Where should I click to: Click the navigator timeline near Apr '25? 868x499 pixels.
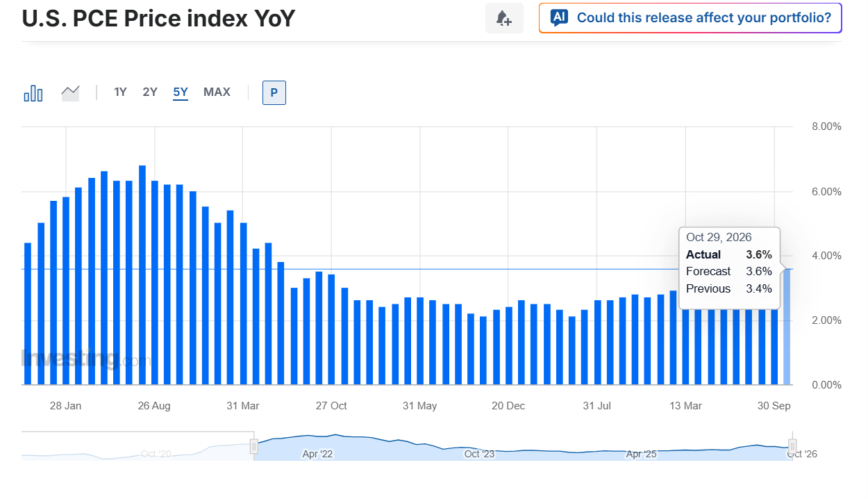(641, 454)
